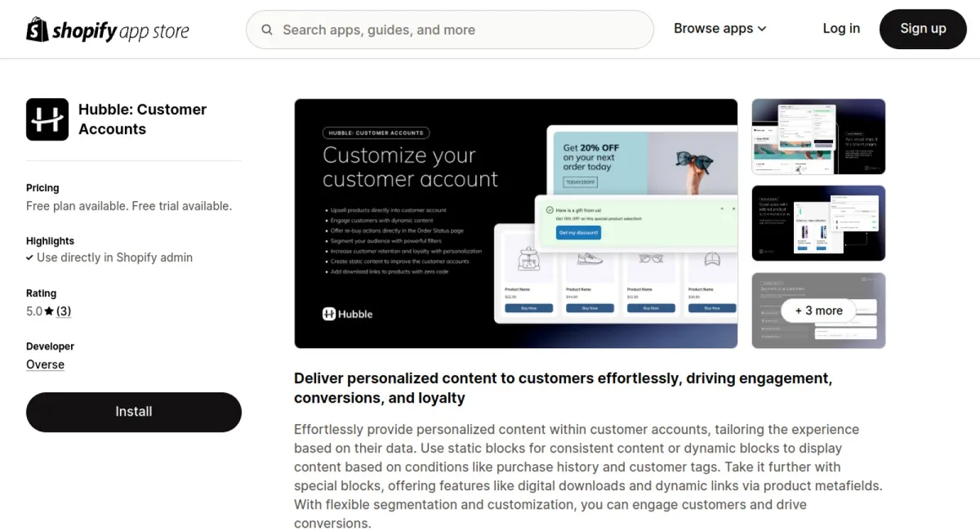Show the + 3 more screenshots
The image size is (980, 531).
coord(818,310)
